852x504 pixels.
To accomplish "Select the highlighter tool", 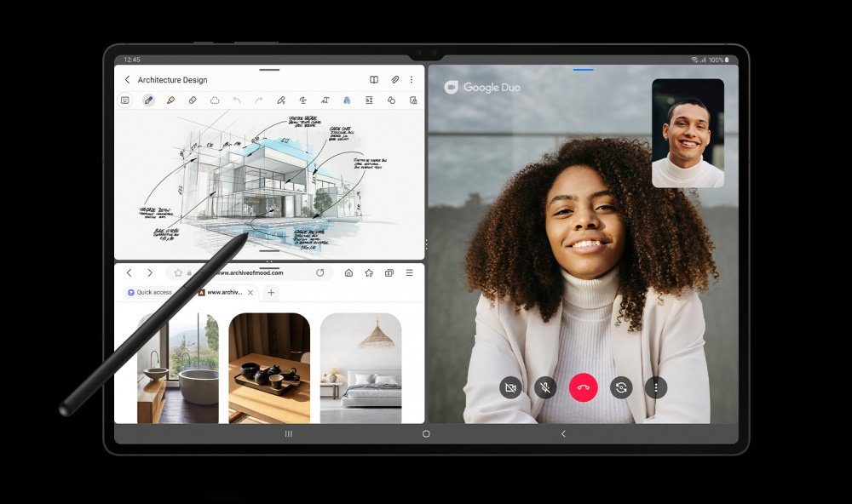I will [170, 100].
